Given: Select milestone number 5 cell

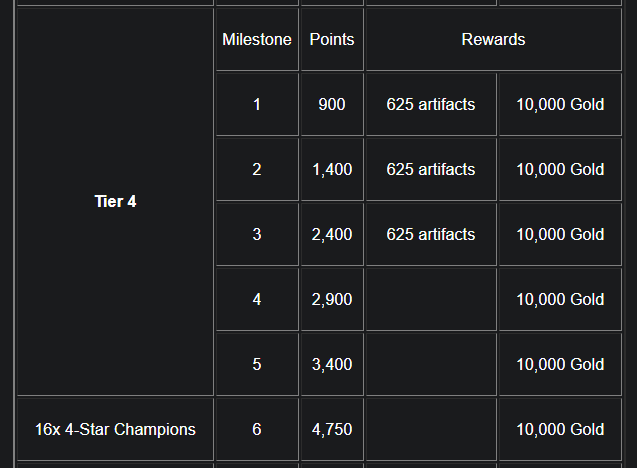Looking at the screenshot, I should (257, 364).
